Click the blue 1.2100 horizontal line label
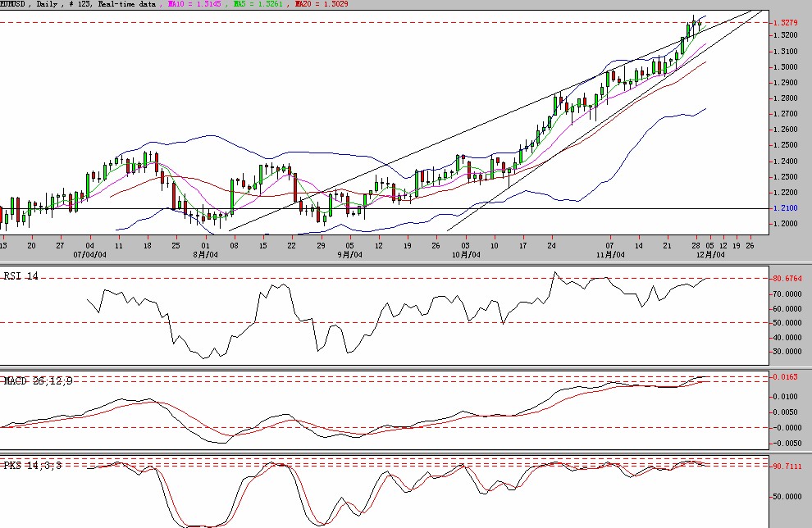This screenshot has height=528, width=812. 785,208
